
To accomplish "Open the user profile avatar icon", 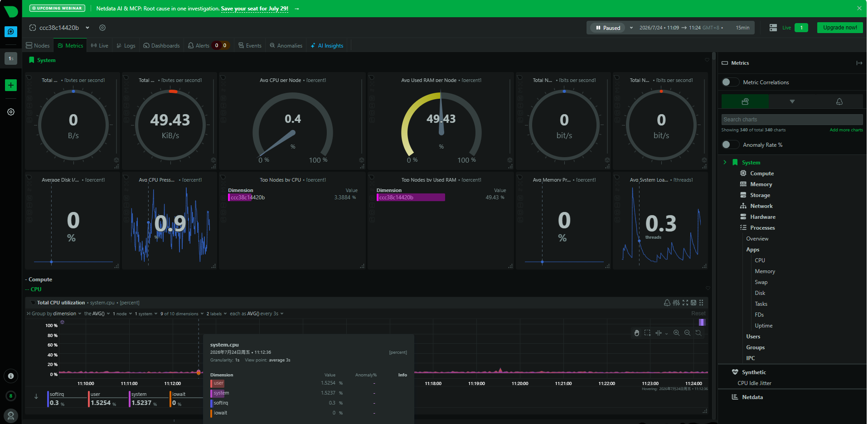I will 11,415.
